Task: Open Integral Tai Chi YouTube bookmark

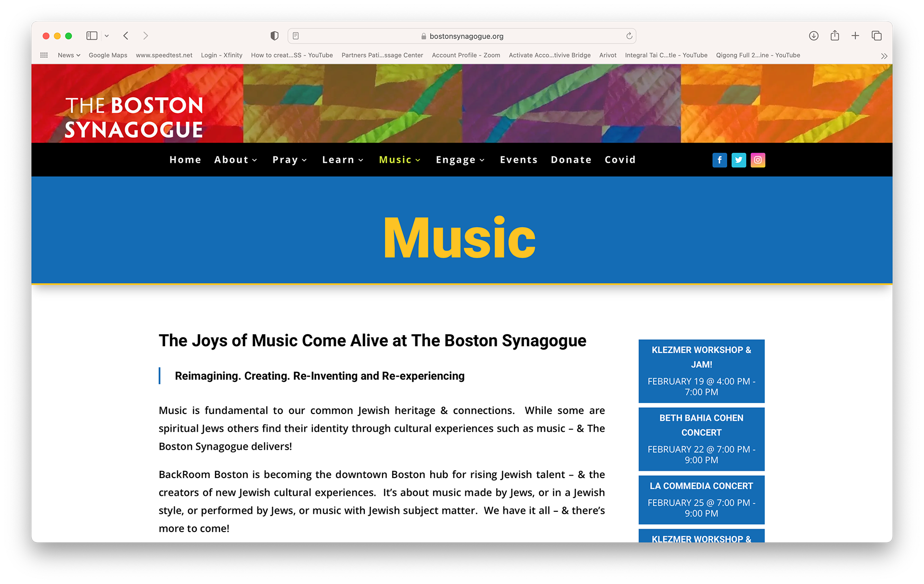Action: [666, 55]
